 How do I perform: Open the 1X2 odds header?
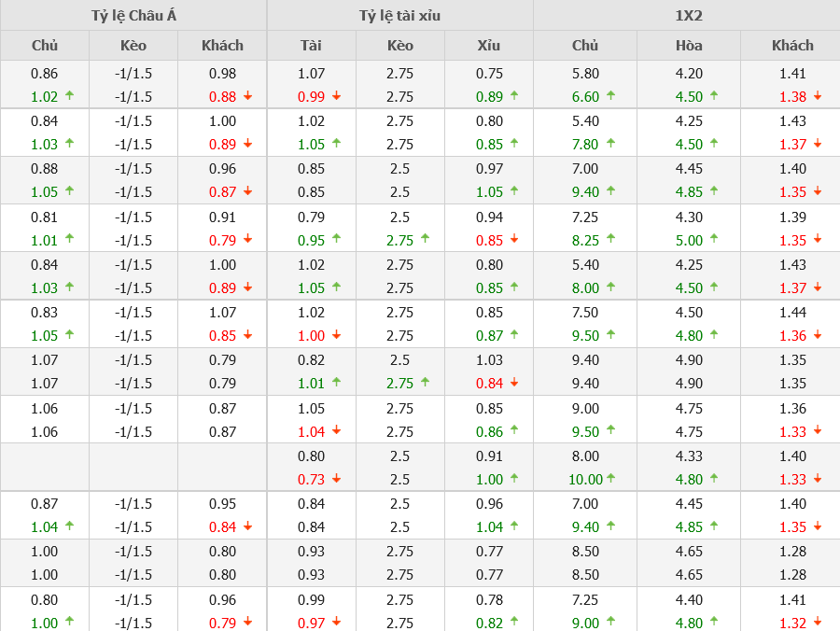coord(688,15)
